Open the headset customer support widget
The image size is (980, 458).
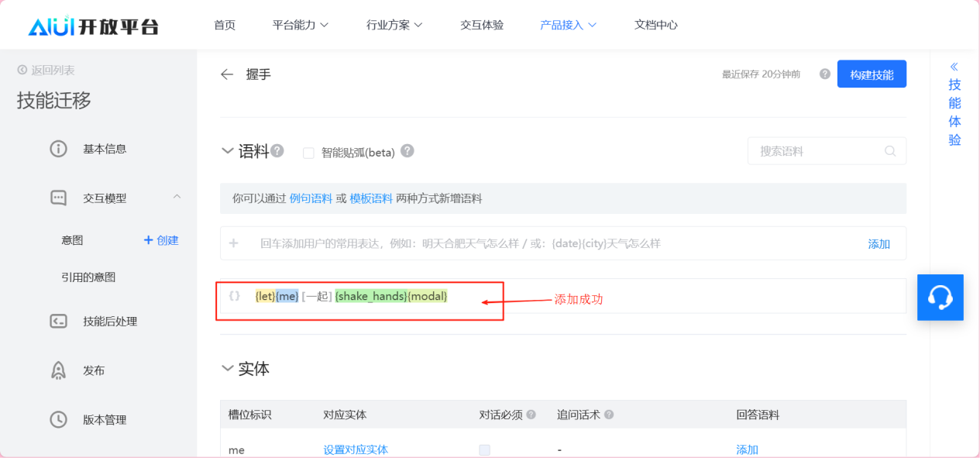tap(940, 298)
